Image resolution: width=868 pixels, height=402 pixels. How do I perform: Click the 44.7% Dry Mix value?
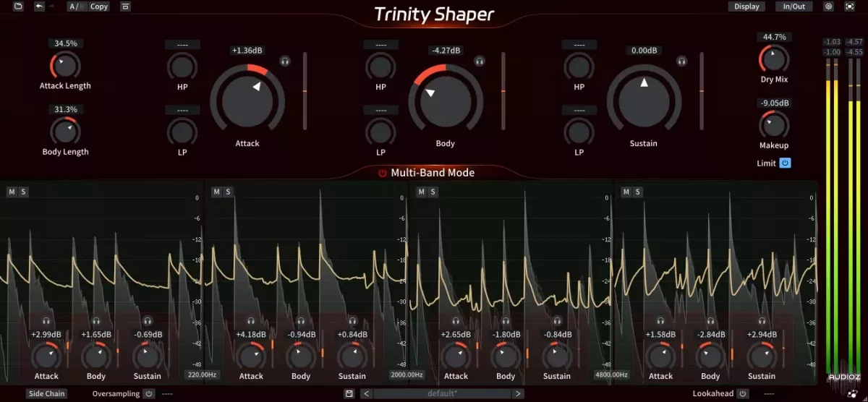click(x=774, y=37)
